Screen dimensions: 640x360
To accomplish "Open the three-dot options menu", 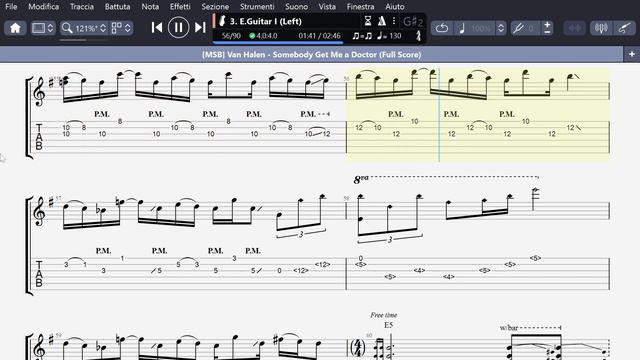I will [x=394, y=21].
